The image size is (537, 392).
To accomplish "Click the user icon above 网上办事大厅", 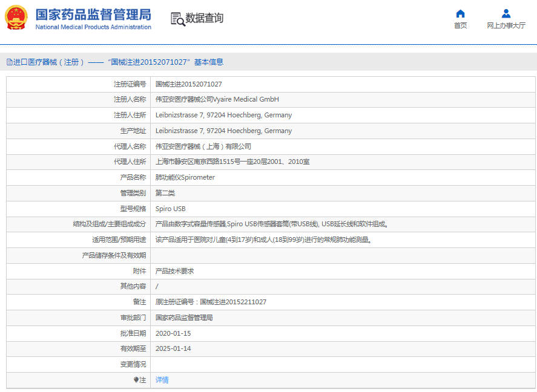I will click(506, 14).
